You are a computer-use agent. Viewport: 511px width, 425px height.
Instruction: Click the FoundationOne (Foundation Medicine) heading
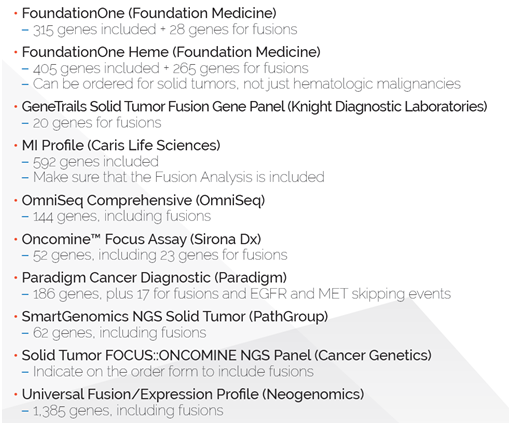[x=149, y=13]
